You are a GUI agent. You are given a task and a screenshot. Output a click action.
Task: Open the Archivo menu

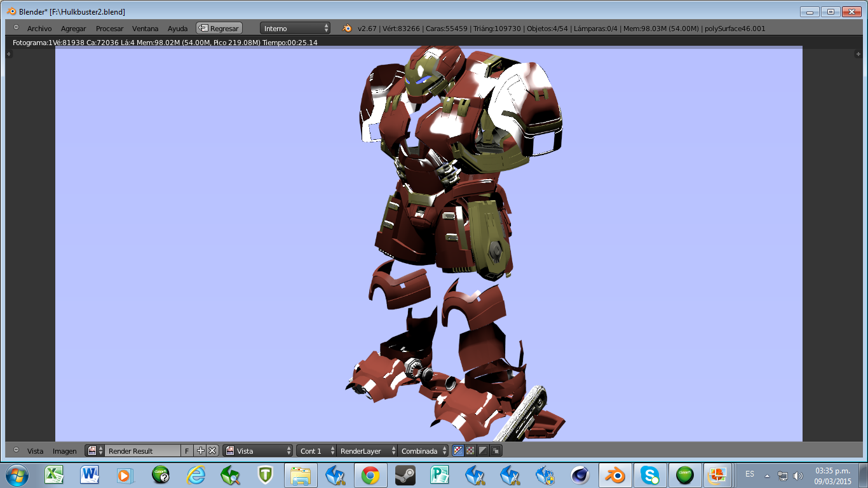(39, 28)
